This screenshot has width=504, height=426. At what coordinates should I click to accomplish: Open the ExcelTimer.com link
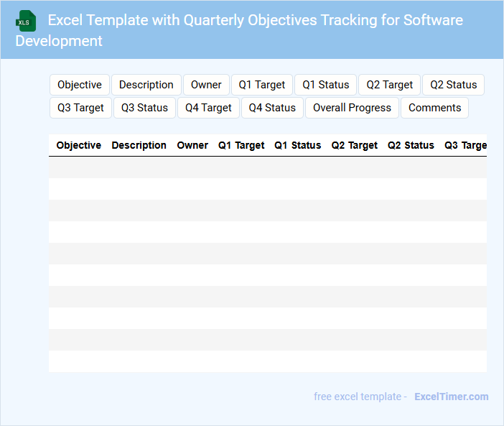pyautogui.click(x=451, y=397)
